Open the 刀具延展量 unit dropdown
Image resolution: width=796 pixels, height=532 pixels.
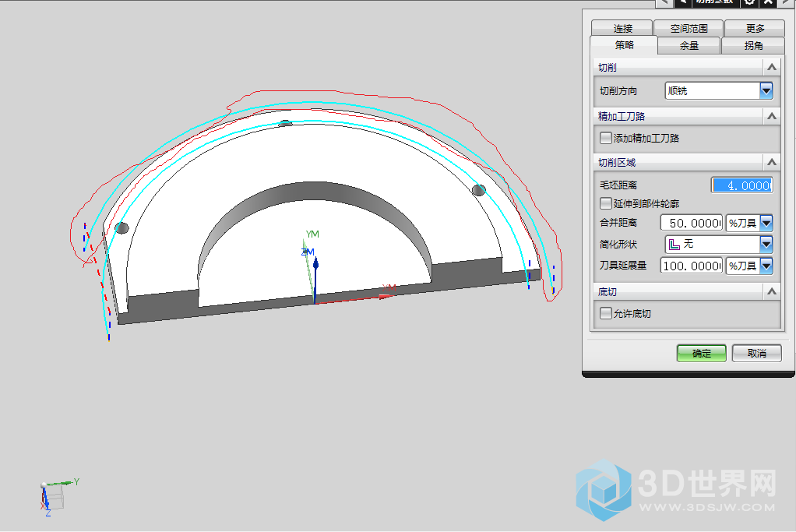tap(766, 266)
